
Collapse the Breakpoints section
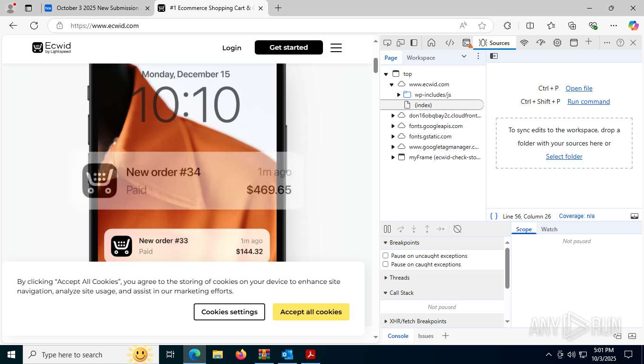coord(442,242)
